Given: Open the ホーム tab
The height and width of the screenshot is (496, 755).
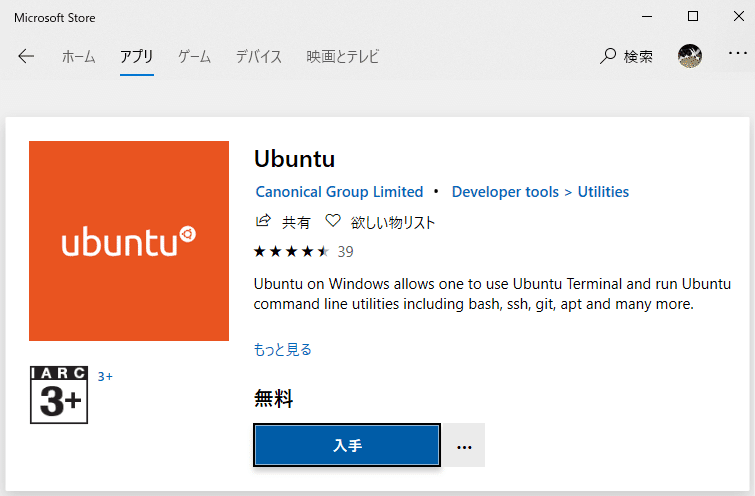Looking at the screenshot, I should tap(78, 57).
